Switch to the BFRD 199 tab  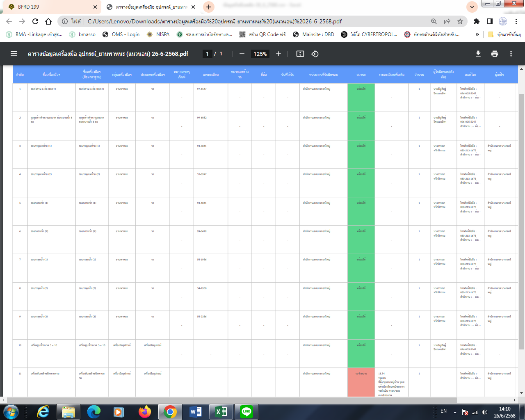pos(49,7)
